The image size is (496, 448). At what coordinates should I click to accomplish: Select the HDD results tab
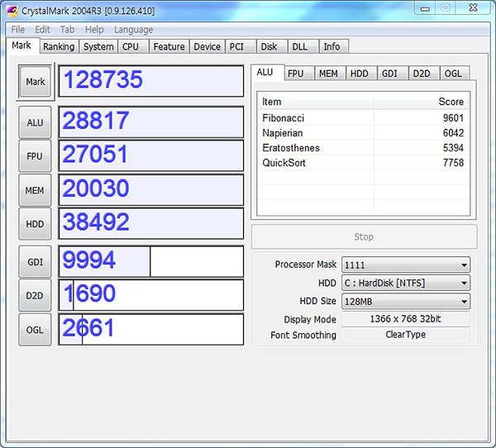tap(360, 74)
